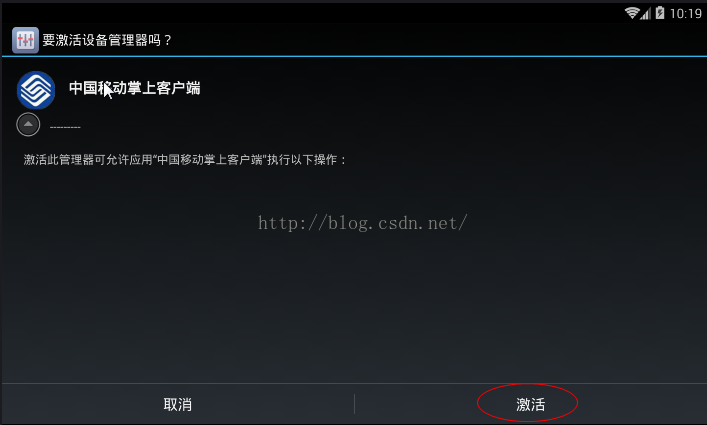This screenshot has width=707, height=425.
Task: Collapse details with the circled up arrow
Action: pyautogui.click(x=28, y=124)
